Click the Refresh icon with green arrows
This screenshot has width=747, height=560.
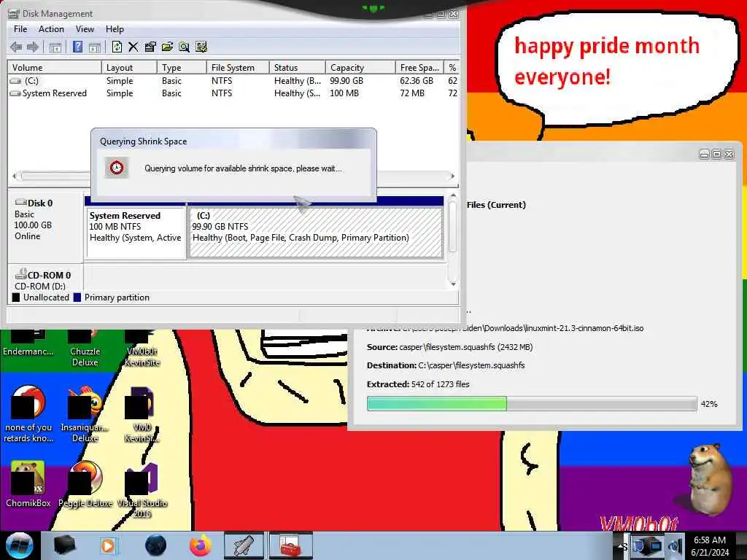click(117, 47)
